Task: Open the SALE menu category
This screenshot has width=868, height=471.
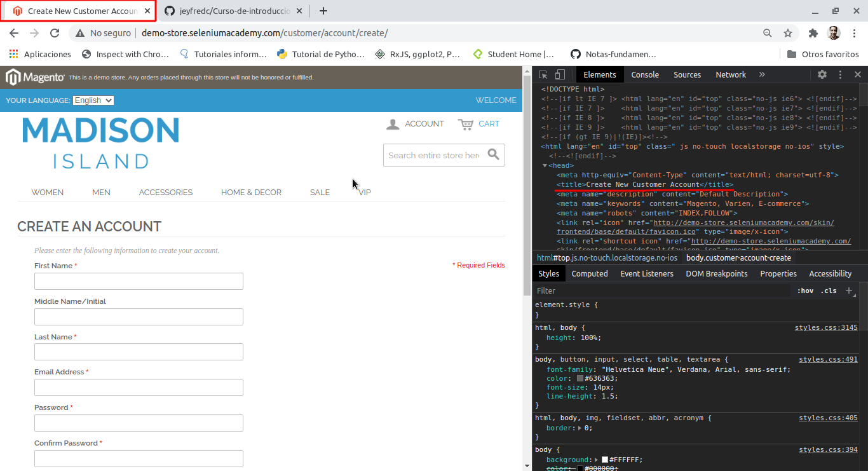Action: point(320,192)
